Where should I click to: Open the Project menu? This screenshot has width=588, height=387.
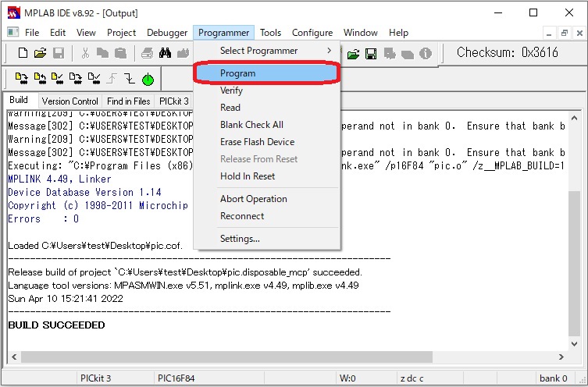click(x=121, y=33)
